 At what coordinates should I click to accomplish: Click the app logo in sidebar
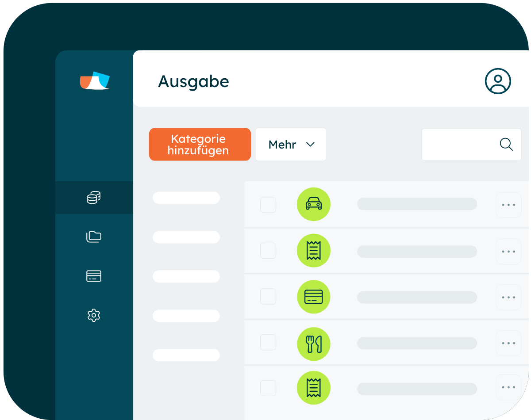pos(94,81)
